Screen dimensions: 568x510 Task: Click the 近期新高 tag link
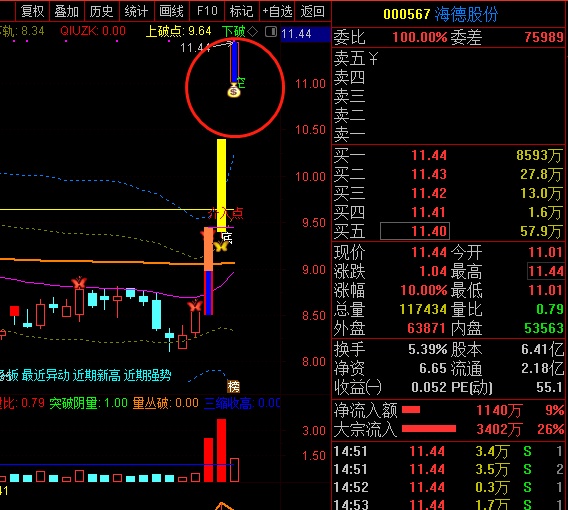coord(96,376)
